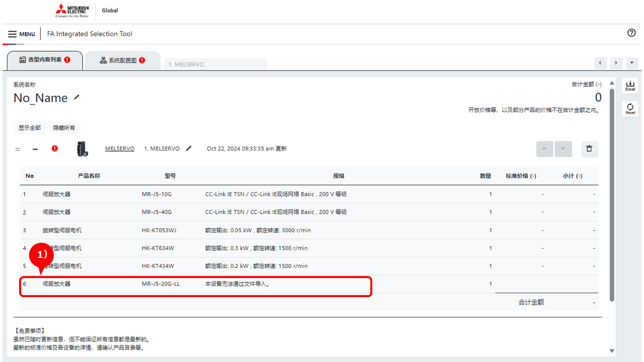Click the FA Integrated Selection Tool title

click(x=90, y=34)
